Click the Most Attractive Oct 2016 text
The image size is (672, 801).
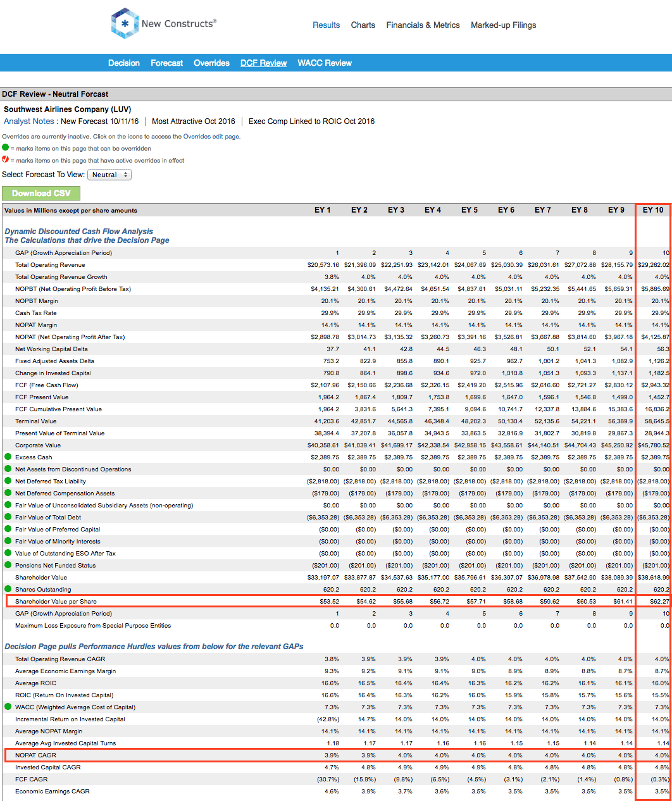point(194,121)
